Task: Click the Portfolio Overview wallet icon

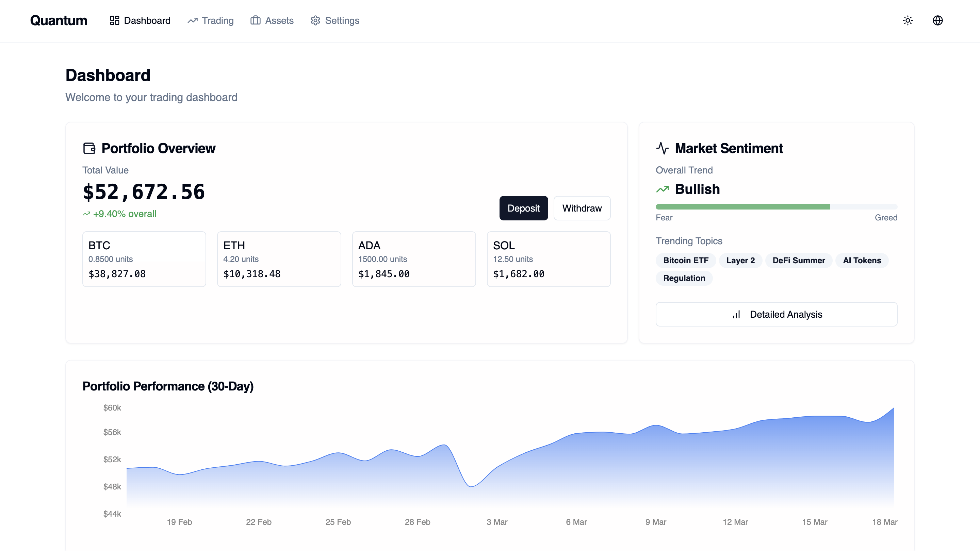Action: coord(89,148)
